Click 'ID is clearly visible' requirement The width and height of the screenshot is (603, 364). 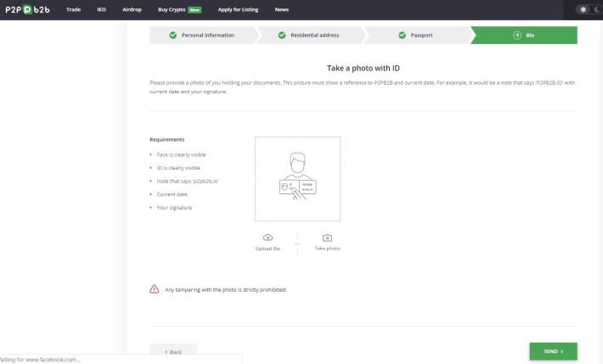click(178, 168)
